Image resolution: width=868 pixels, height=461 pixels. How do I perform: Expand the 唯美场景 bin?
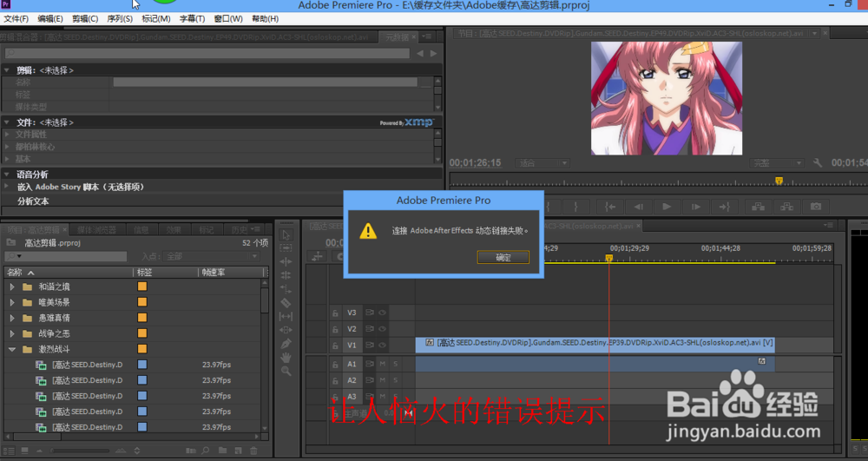pos(12,302)
